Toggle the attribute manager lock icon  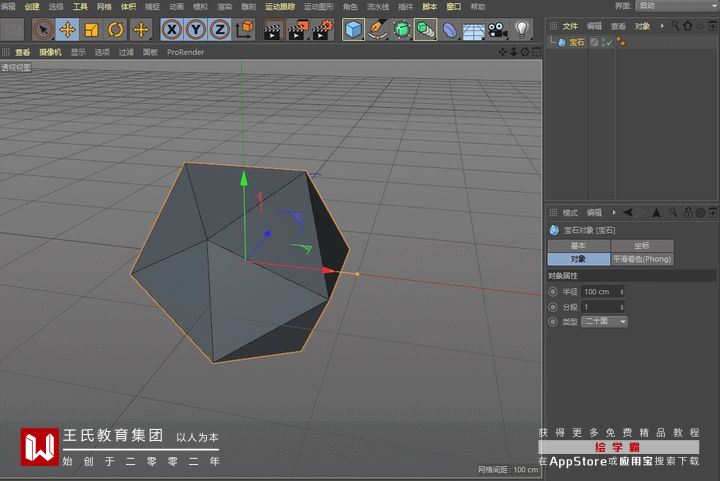coord(688,212)
